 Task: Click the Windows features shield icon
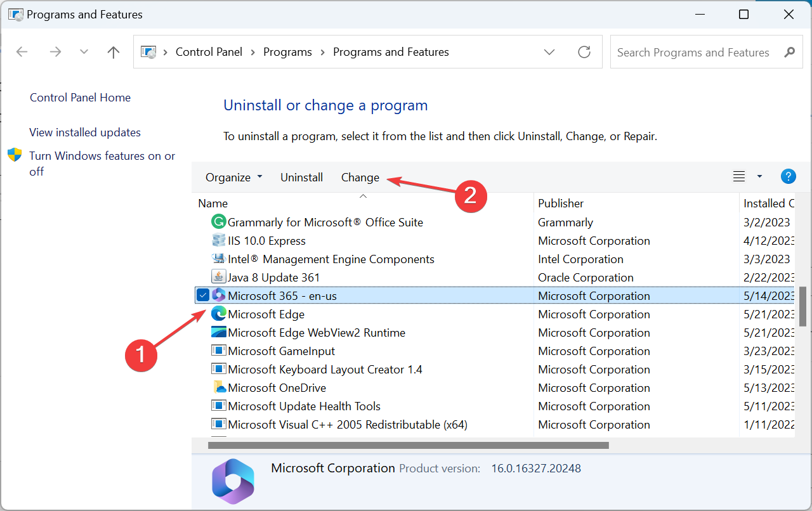(x=15, y=155)
